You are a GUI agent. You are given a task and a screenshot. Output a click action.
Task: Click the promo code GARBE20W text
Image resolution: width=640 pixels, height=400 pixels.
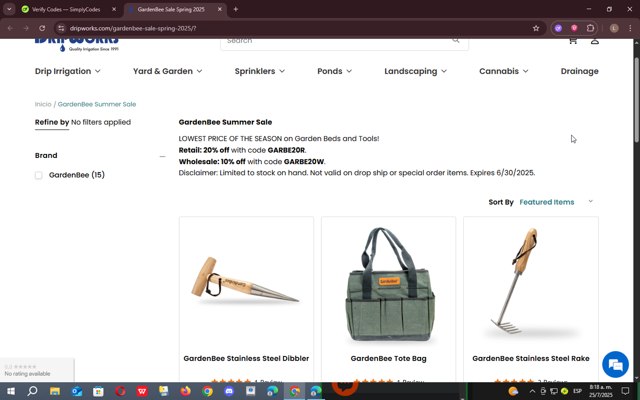304,162
